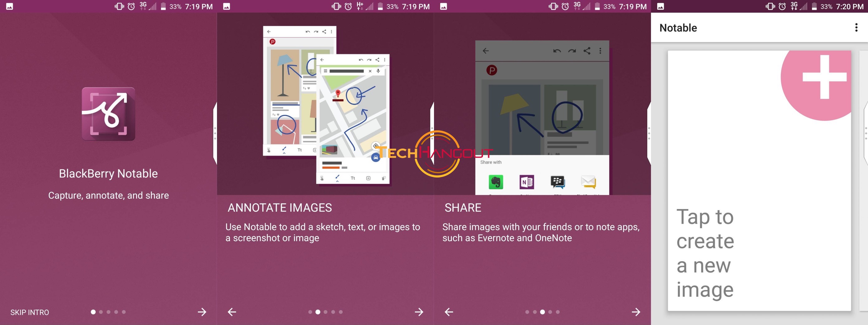Tap battery icon on Annotate Images screen status bar
The image size is (868, 325).
coord(380,7)
